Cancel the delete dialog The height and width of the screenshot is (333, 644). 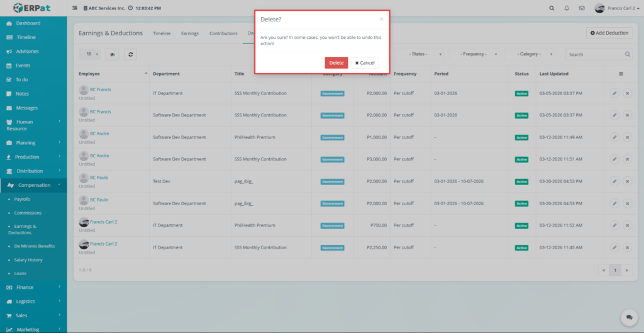(x=365, y=63)
